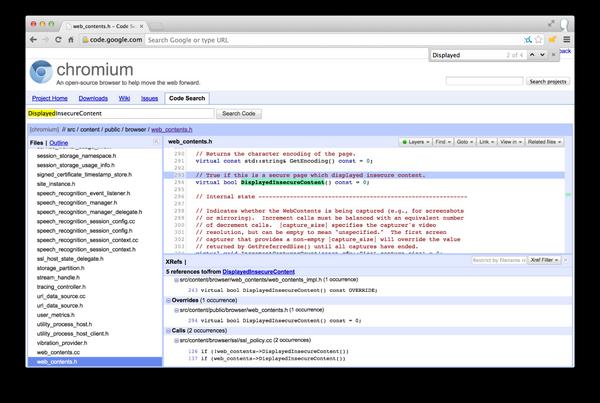
Task: Focus the project search input field
Action: 484,81
